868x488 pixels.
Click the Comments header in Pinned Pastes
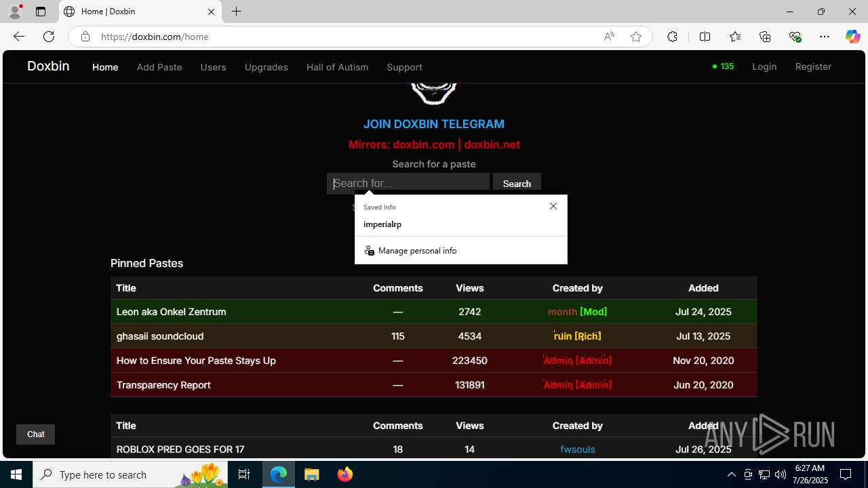click(x=397, y=288)
